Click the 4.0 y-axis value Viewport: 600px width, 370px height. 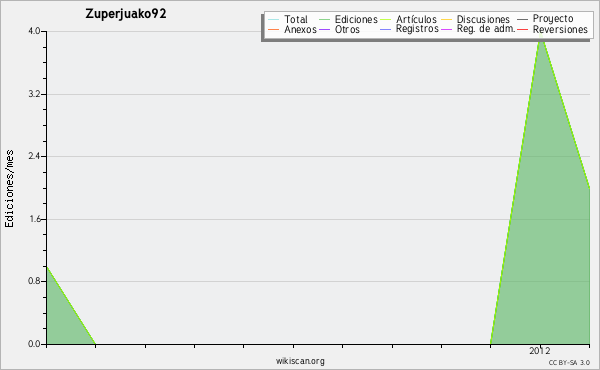point(34,31)
